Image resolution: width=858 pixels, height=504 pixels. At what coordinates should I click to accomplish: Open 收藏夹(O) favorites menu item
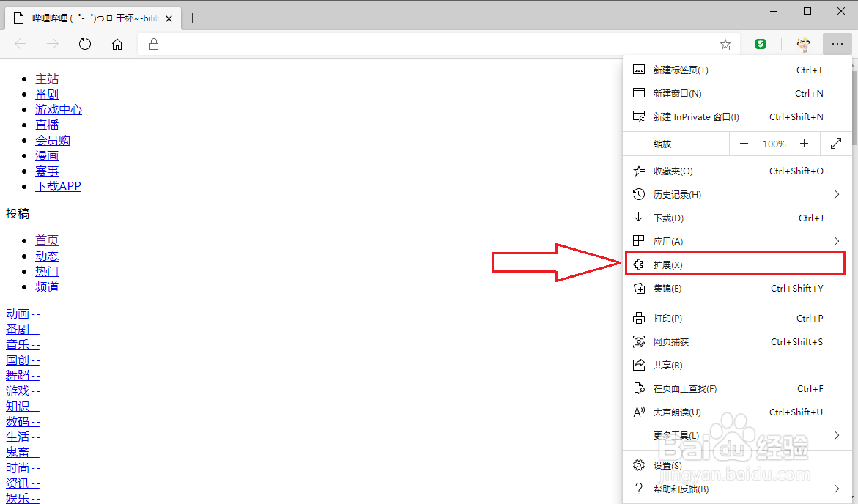tap(738, 171)
